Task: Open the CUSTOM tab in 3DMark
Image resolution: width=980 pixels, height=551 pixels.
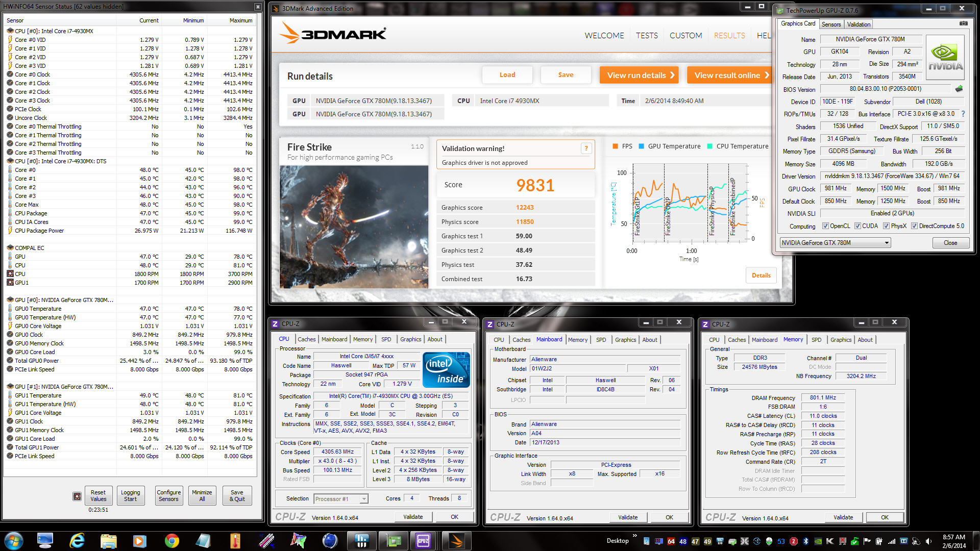Action: (x=685, y=35)
